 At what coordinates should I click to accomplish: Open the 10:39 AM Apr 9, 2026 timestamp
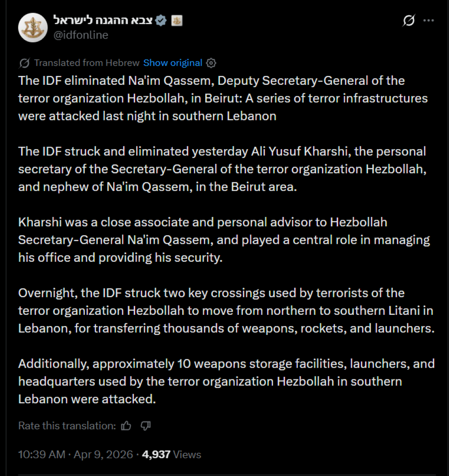(75, 454)
